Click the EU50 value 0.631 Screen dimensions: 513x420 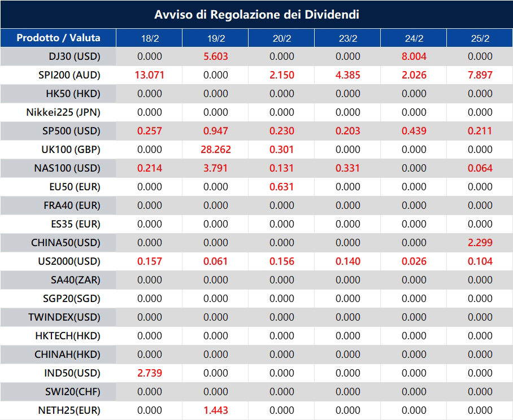(281, 187)
